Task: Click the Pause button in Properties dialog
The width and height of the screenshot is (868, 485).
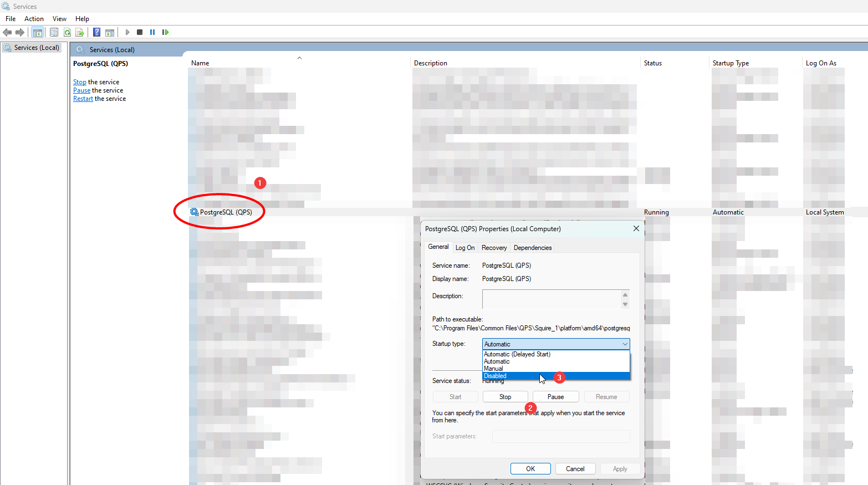Action: pyautogui.click(x=556, y=397)
